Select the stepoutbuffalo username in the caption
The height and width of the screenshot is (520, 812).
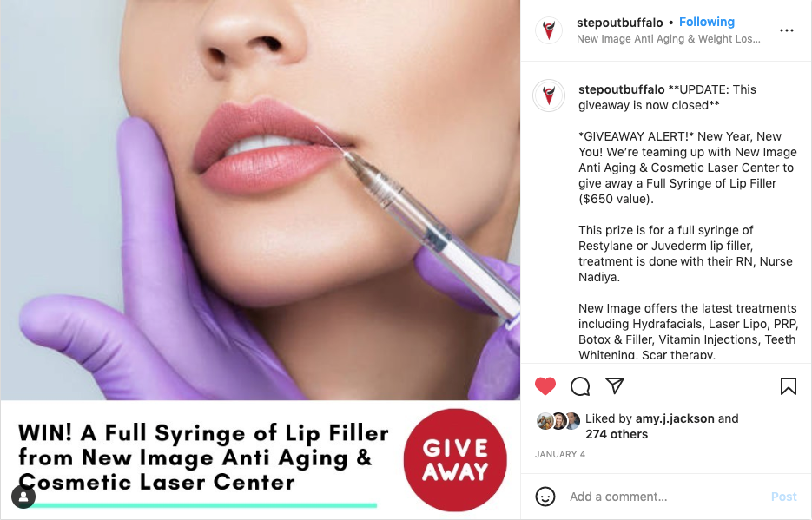coord(621,89)
